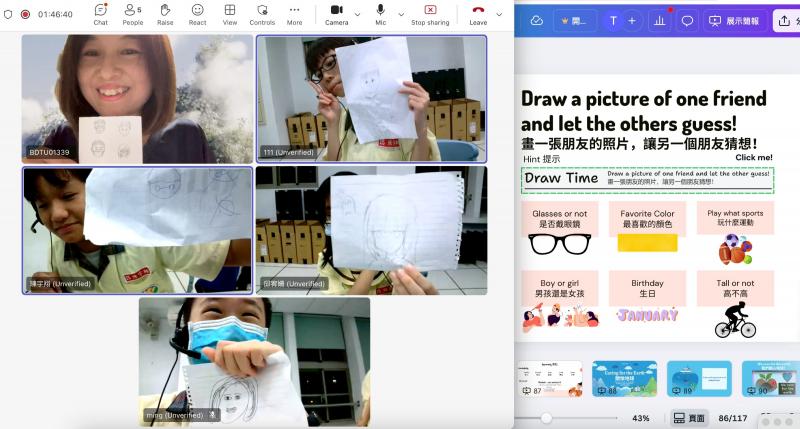Image resolution: width=800 pixels, height=429 pixels.
Task: Open Canva's comment bubble icon
Action: pos(687,20)
